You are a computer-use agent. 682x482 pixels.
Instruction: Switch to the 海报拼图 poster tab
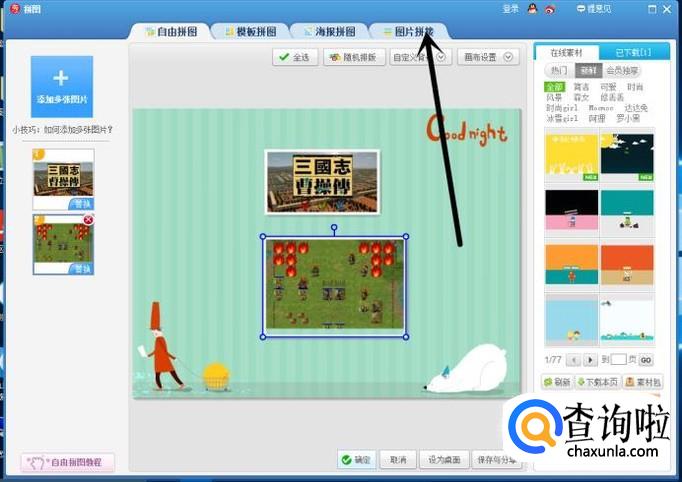click(330, 31)
